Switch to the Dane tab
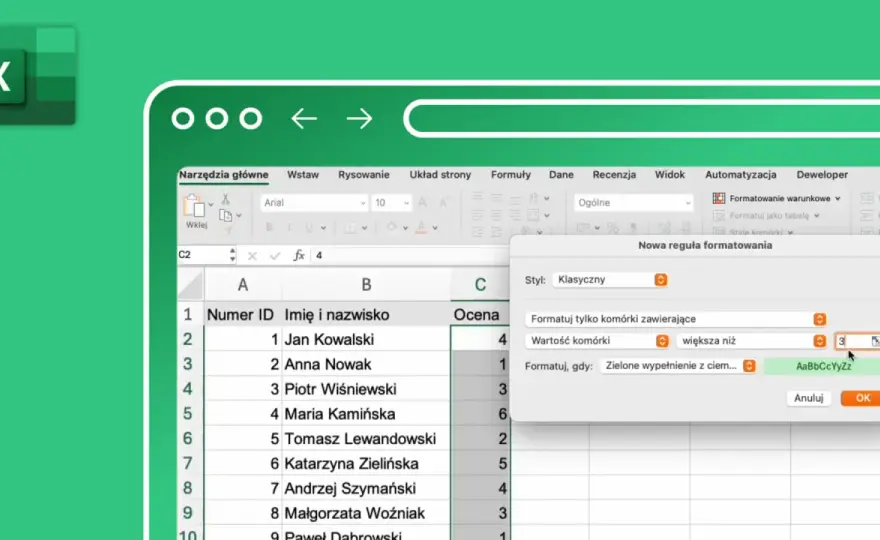Image resolution: width=880 pixels, height=540 pixels. 561,175
